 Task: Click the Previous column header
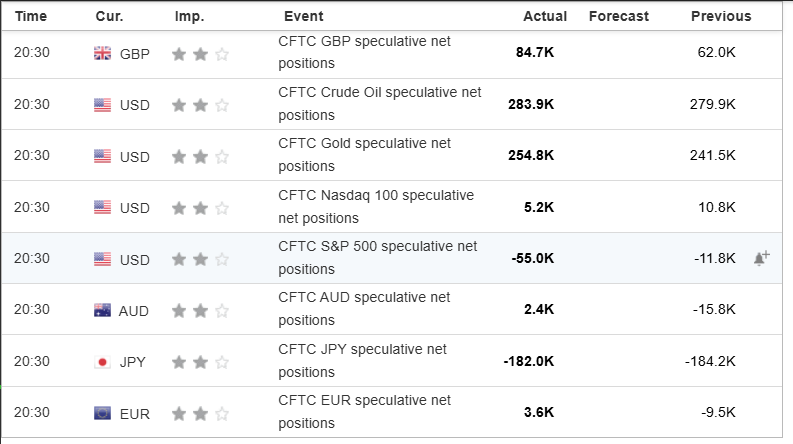[x=720, y=16]
